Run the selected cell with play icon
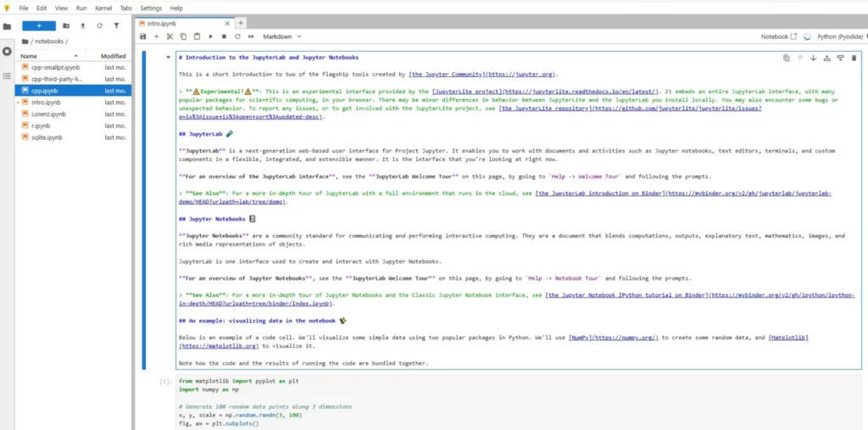 pyautogui.click(x=210, y=36)
